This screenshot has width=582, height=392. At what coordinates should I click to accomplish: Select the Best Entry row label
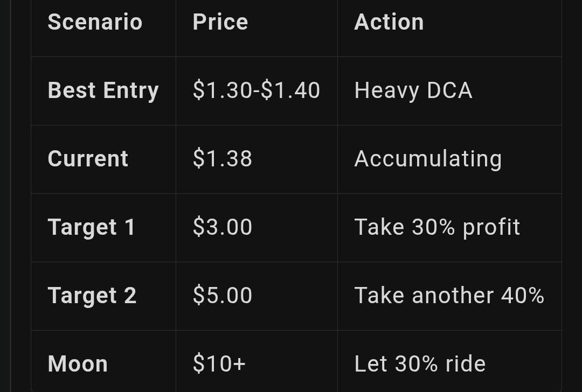click(103, 90)
